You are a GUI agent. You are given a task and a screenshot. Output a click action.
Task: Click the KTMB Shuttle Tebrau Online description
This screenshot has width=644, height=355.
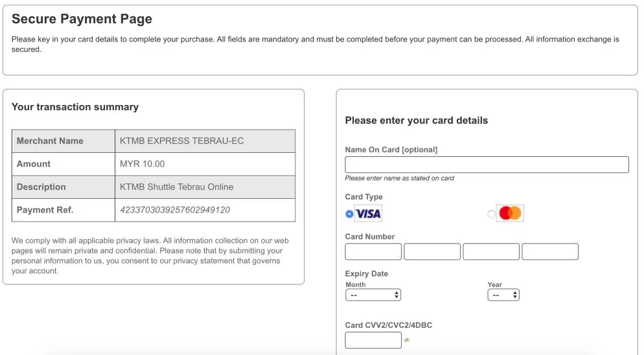point(177,187)
